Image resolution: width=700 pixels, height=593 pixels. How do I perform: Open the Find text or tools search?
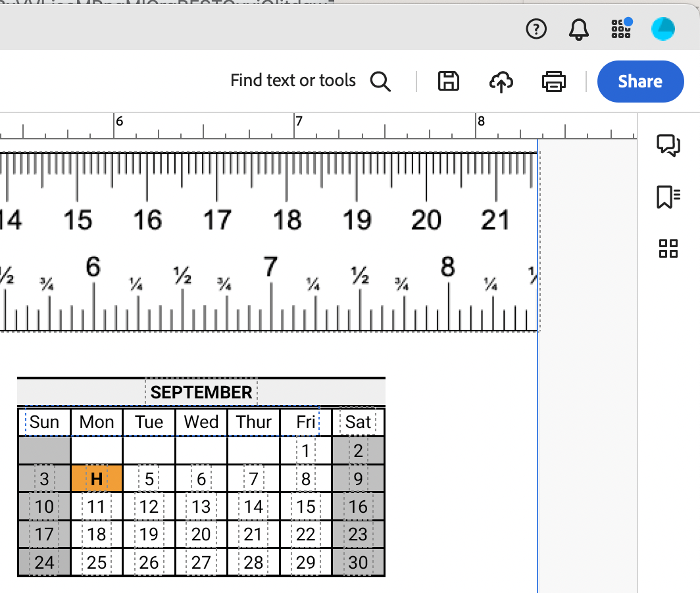coord(380,81)
